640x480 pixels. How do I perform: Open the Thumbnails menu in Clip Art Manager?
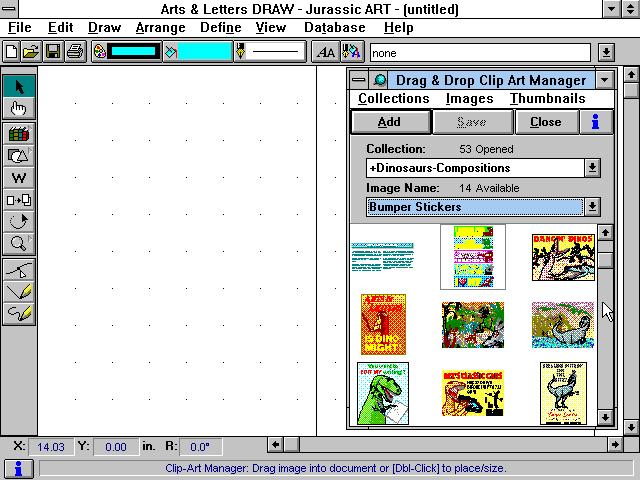(548, 98)
